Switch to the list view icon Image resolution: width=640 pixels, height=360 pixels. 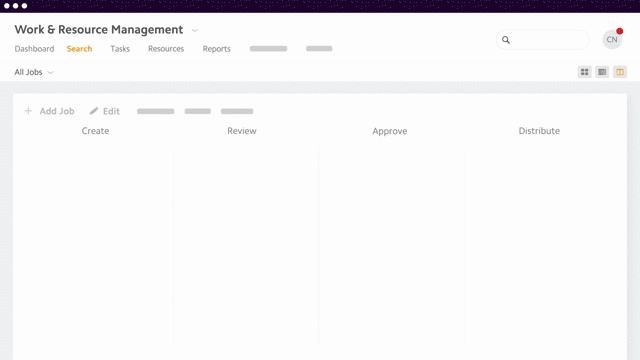[x=602, y=72]
